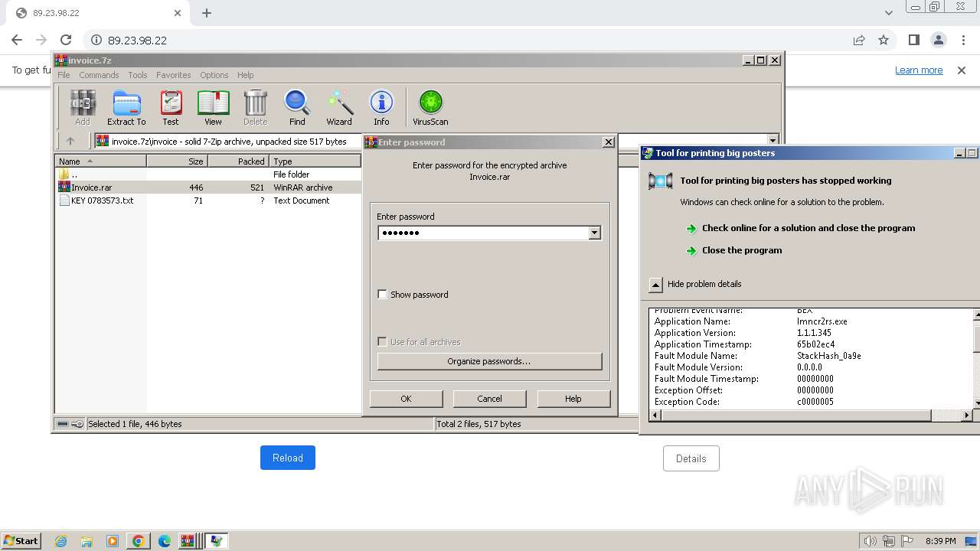Open the Help menu in WinRAR
This screenshot has height=551, width=980.
(x=245, y=75)
